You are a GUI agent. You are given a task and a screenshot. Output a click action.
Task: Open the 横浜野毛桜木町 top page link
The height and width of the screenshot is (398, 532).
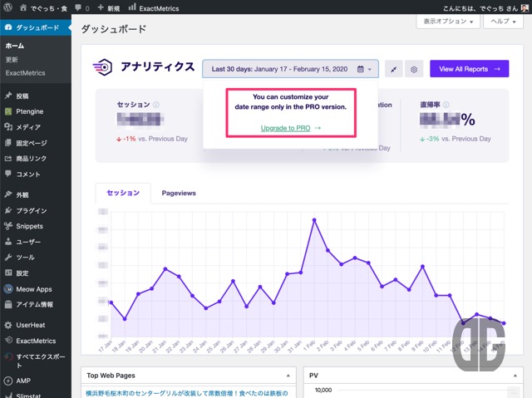186,393
